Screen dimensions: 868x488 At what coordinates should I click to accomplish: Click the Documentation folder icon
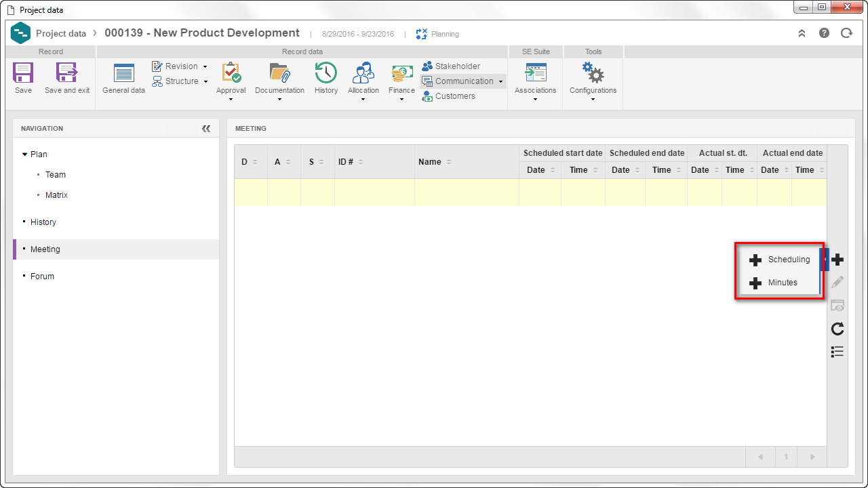279,73
